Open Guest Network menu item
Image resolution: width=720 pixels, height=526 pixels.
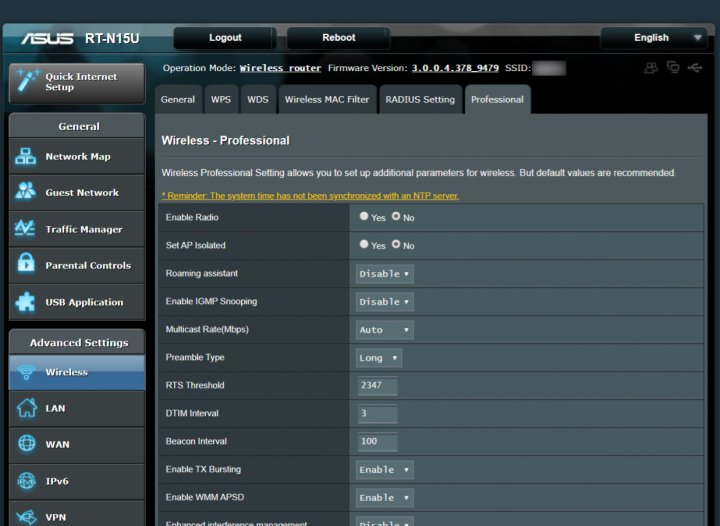pos(77,192)
